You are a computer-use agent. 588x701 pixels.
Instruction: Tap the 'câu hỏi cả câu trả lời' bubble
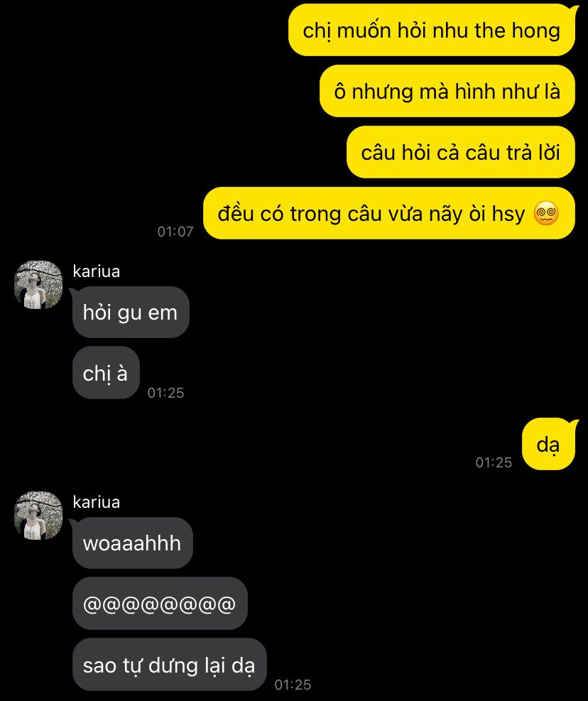[x=461, y=152]
